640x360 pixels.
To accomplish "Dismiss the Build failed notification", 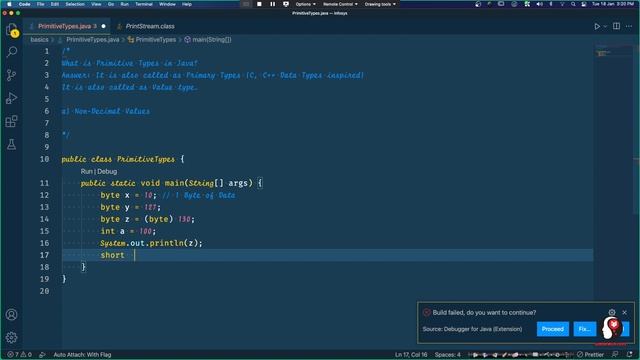I will [x=624, y=312].
